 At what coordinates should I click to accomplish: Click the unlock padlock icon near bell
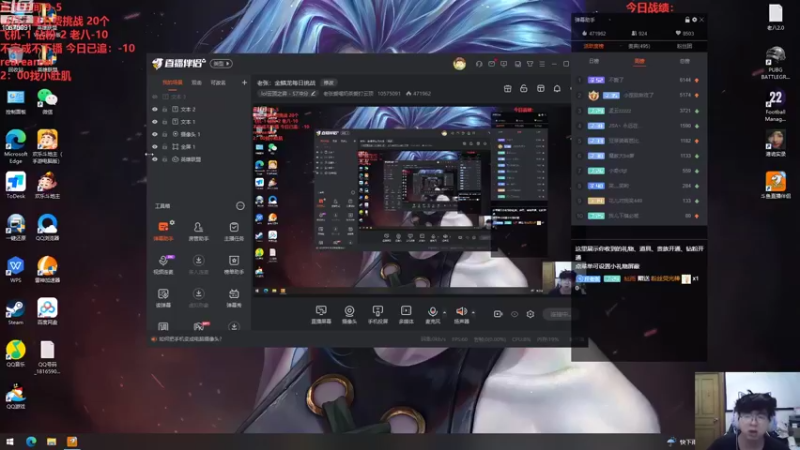click(523, 89)
